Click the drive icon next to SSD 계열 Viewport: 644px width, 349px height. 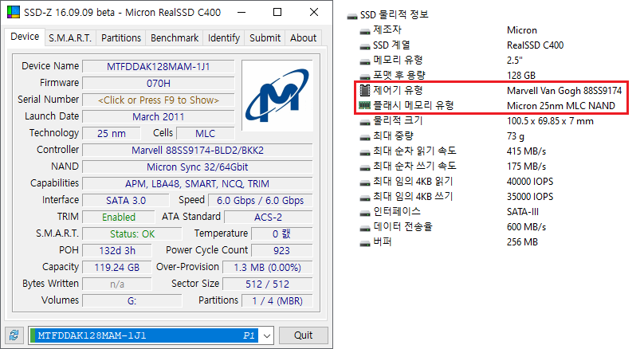[x=365, y=46]
